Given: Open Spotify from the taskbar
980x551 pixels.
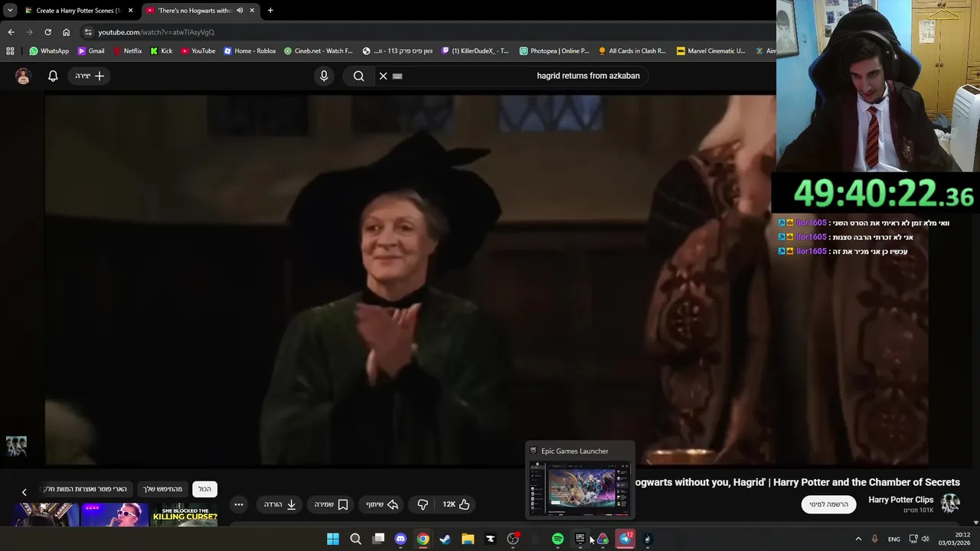Looking at the screenshot, I should tap(557, 539).
